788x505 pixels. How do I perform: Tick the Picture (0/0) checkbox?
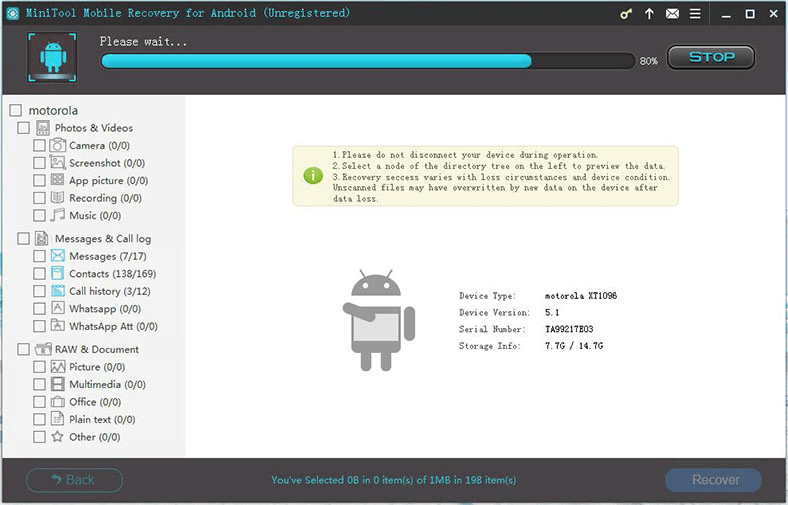point(39,366)
